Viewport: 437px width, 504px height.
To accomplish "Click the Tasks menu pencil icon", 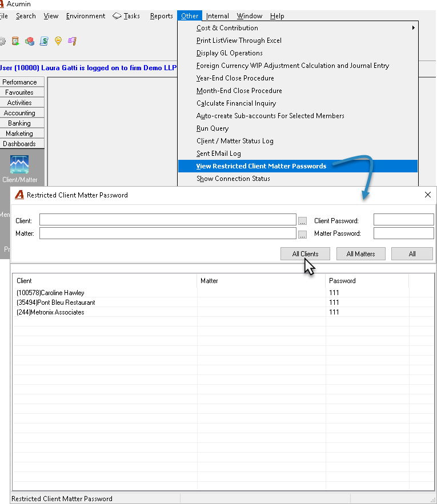I will click(117, 16).
